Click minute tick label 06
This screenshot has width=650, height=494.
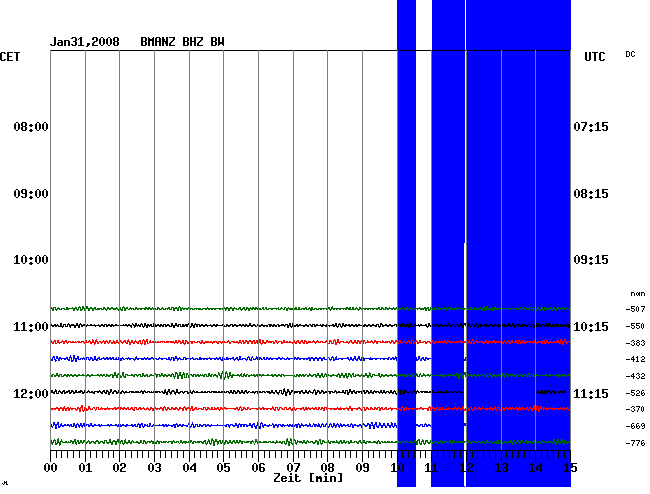pyautogui.click(x=259, y=468)
